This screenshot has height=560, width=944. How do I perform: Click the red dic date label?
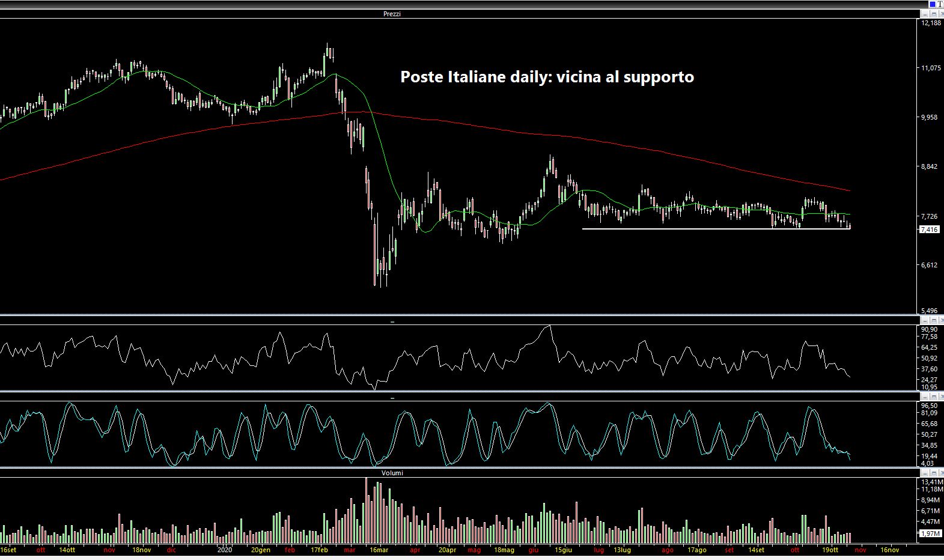coord(171,550)
